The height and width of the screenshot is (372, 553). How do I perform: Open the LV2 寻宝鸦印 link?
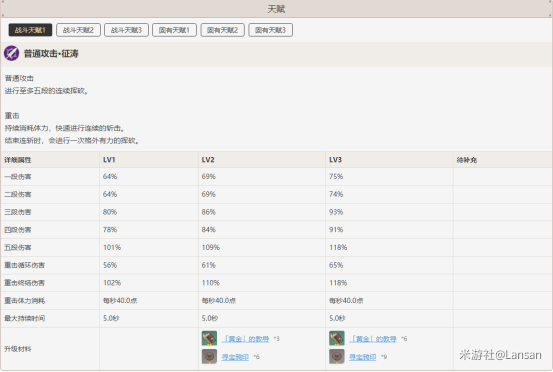coord(235,357)
